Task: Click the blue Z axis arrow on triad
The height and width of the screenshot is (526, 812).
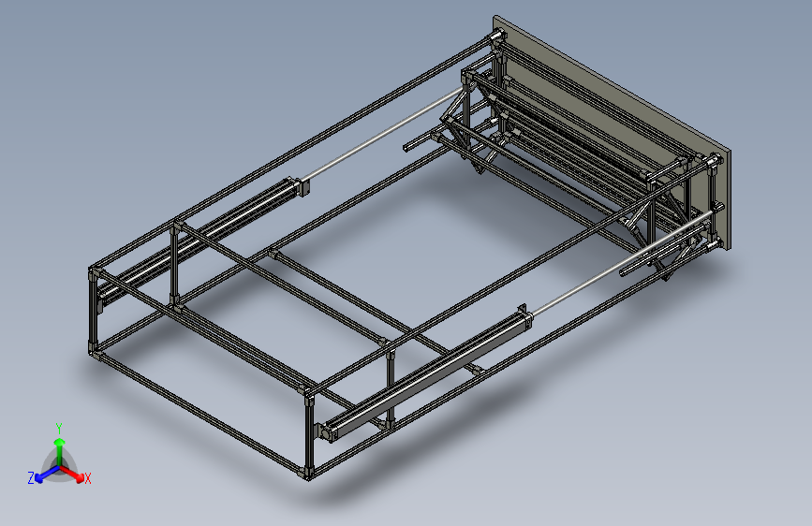Action: pos(47,475)
